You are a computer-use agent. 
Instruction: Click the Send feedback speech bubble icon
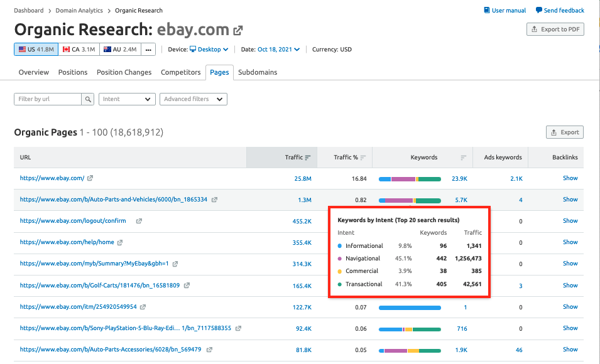[539, 10]
